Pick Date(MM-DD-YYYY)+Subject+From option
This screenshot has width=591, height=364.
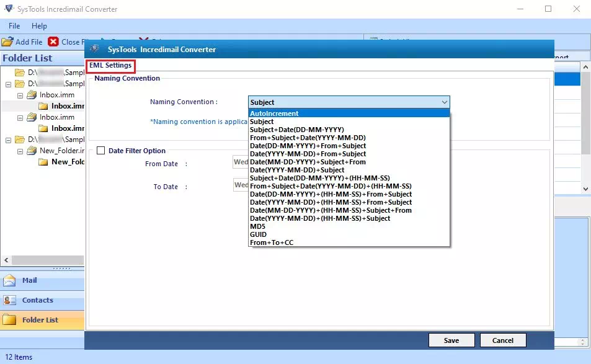click(349, 162)
